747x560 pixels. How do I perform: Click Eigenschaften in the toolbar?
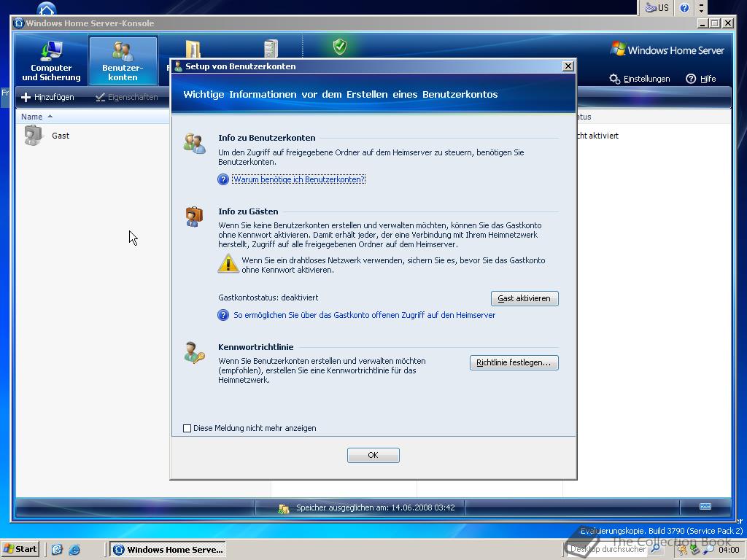(127, 97)
